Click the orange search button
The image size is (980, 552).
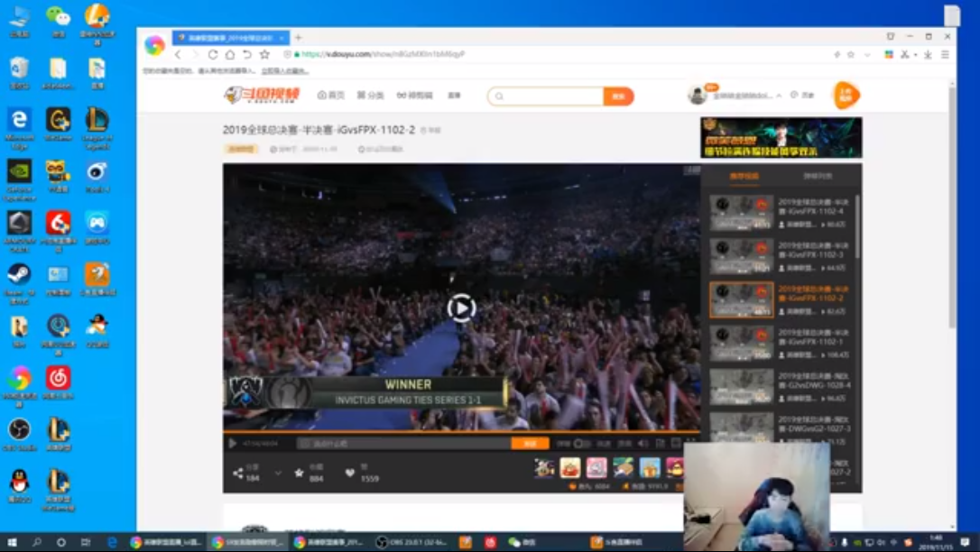[x=619, y=97]
